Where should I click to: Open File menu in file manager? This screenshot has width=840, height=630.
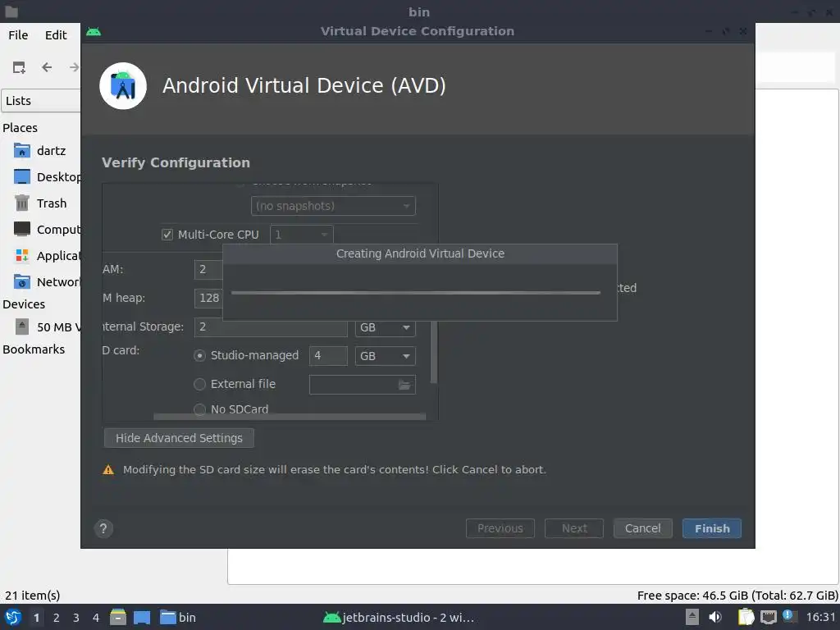(18, 34)
